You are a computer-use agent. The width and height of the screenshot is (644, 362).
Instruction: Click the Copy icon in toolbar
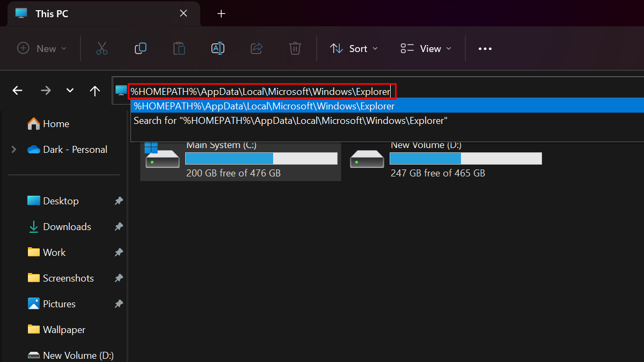(141, 49)
